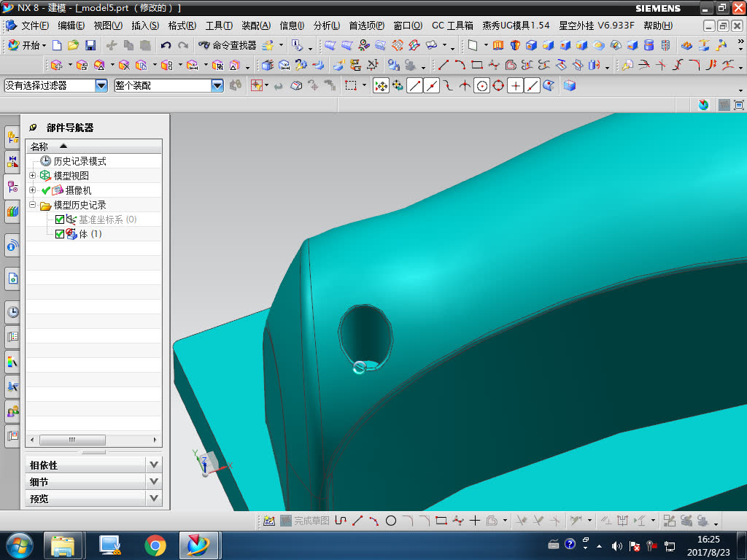Open the Part Navigator sidebar tab
The height and width of the screenshot is (560, 747).
pos(12,186)
